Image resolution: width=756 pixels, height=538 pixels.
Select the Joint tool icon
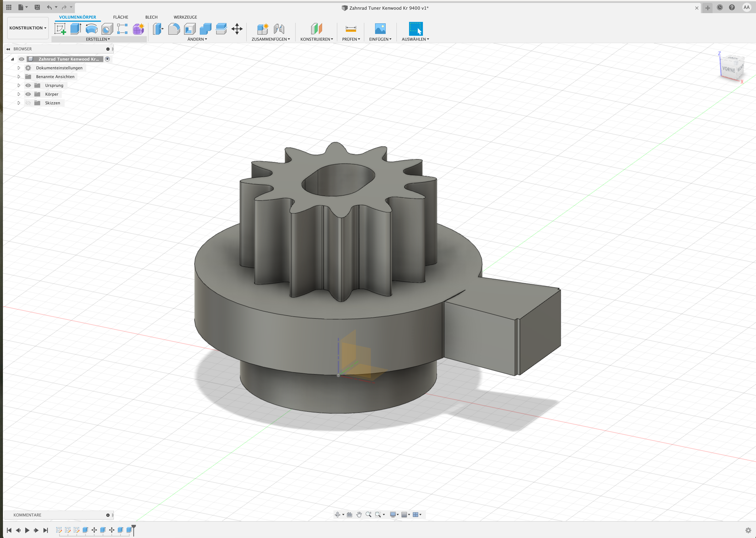[x=279, y=28]
